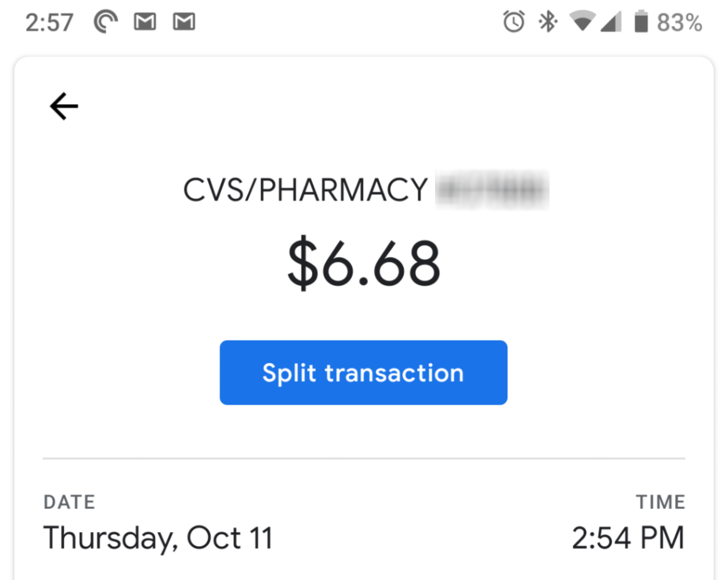Tap the Bluetooth status icon
This screenshot has width=728, height=580.
point(548,22)
